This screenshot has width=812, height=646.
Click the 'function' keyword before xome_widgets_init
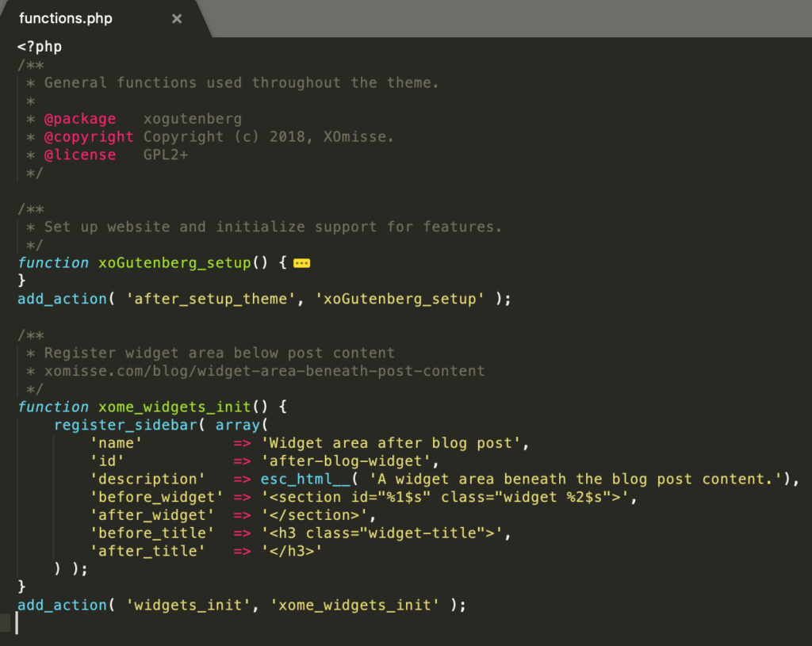click(53, 407)
